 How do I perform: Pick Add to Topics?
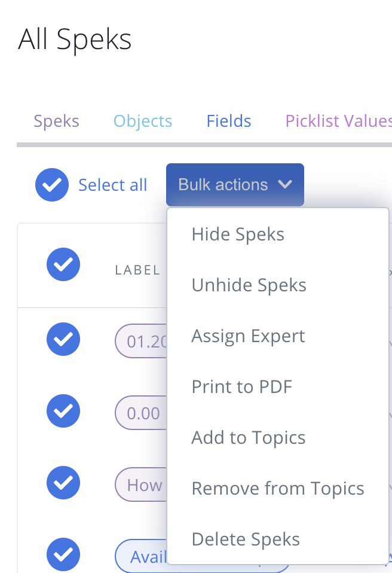point(248,437)
